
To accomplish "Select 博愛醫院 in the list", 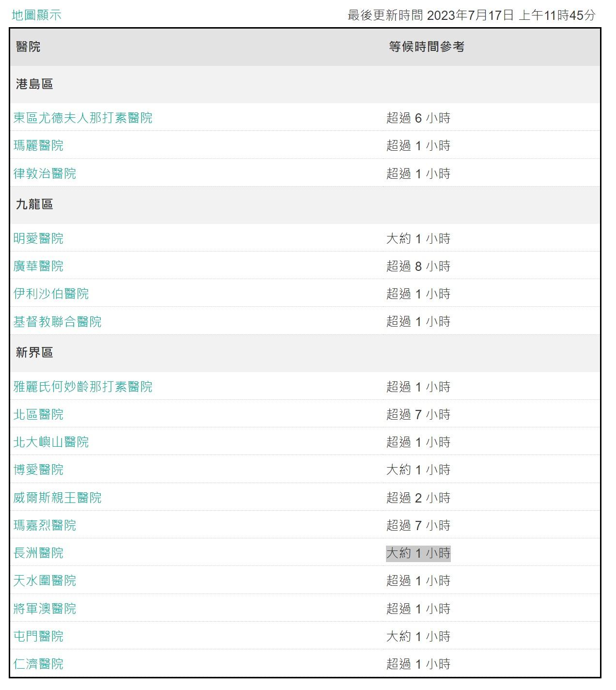I will (x=38, y=470).
